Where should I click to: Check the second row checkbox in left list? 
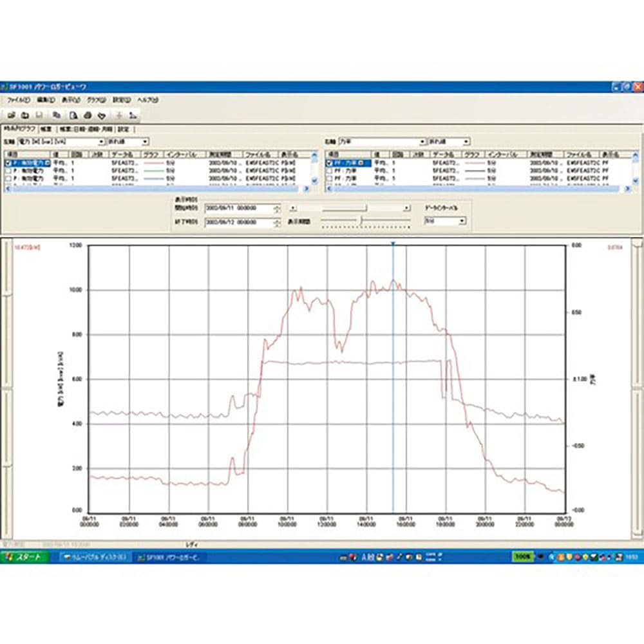(x=8, y=171)
